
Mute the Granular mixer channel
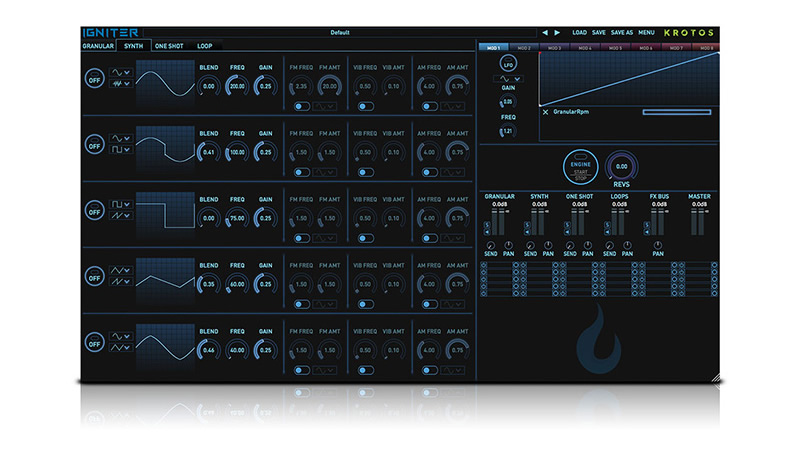click(x=487, y=232)
